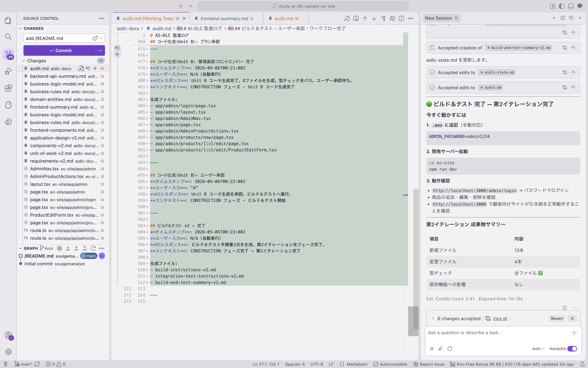
Task: Open commit message options chevron
Action: click(x=101, y=38)
